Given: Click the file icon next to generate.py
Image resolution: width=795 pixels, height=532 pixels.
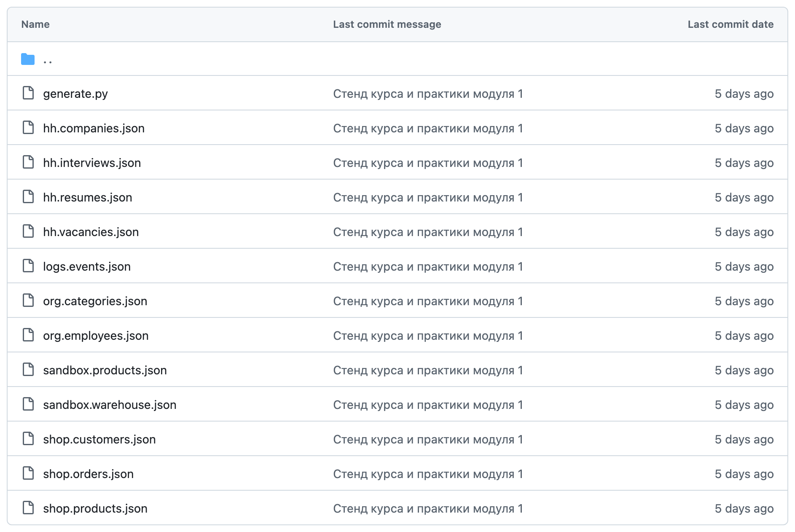Looking at the screenshot, I should 28,93.
